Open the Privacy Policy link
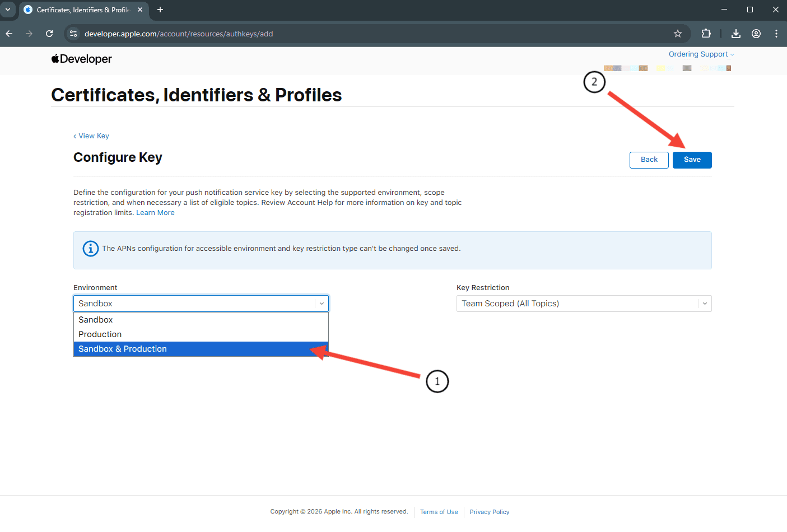 point(490,512)
